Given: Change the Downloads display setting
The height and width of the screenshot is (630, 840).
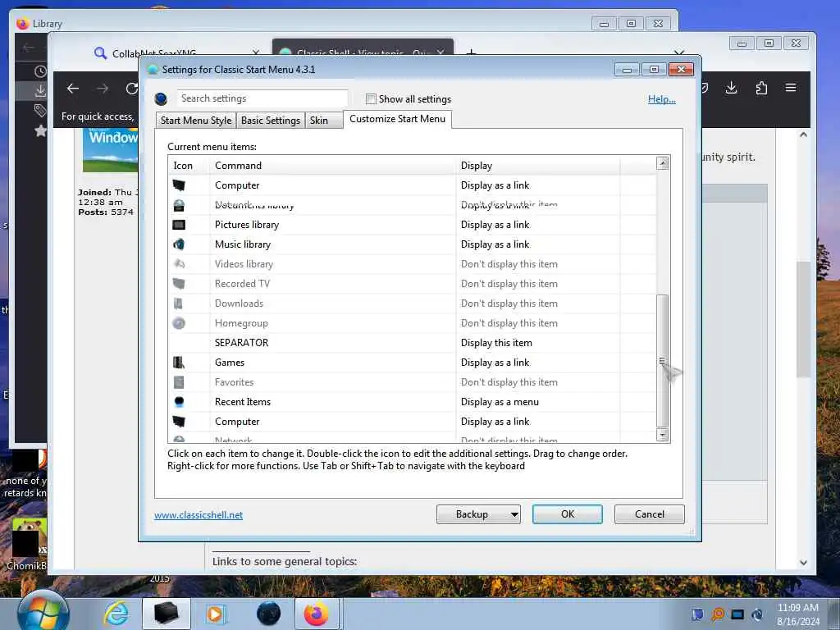Looking at the screenshot, I should pyautogui.click(x=509, y=304).
